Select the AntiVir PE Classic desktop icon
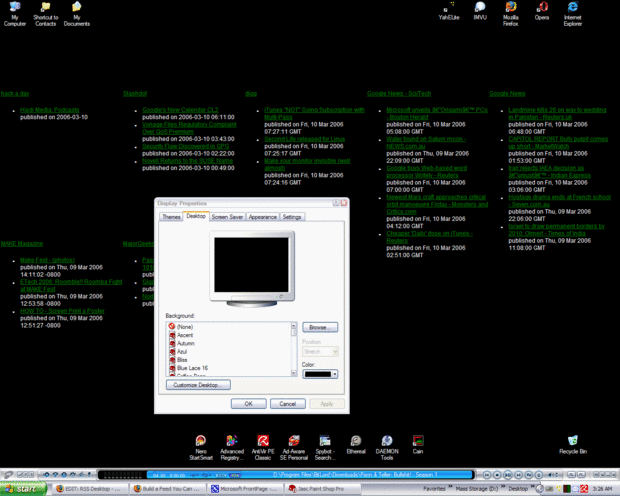This screenshot has width=620, height=496. (263, 448)
